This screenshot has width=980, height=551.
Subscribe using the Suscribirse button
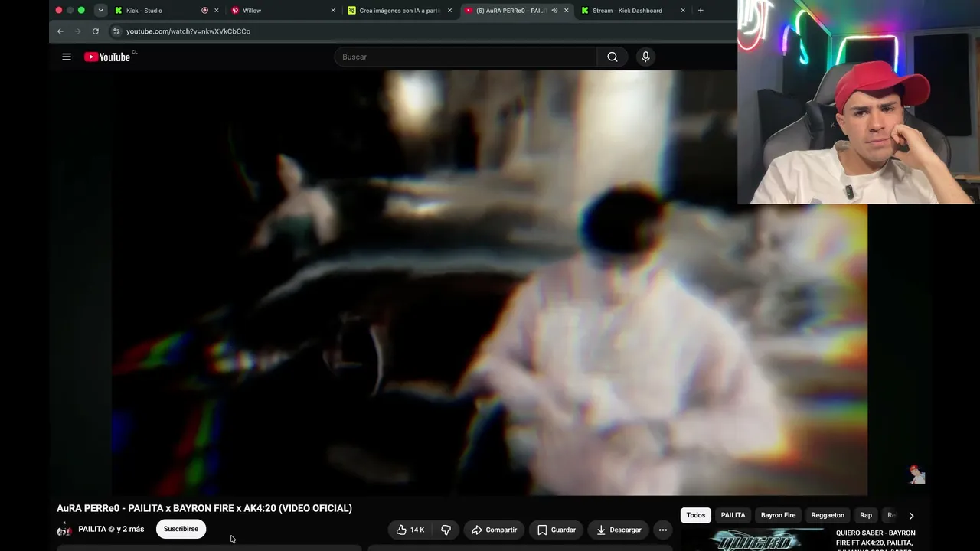click(181, 529)
